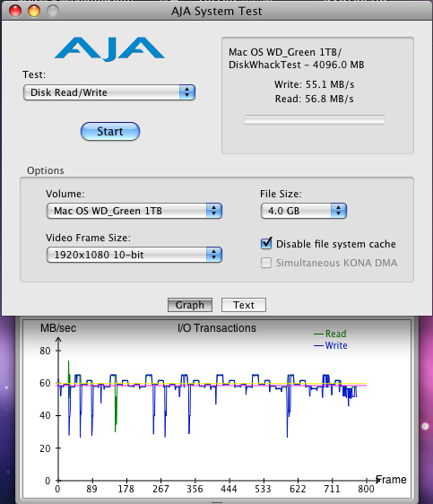
Task: Click the AJA logo
Action: [109, 48]
